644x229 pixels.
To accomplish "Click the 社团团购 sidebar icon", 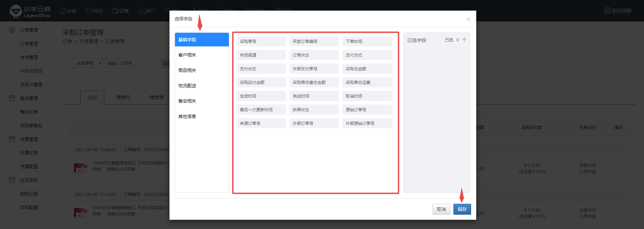I will point(12,180).
